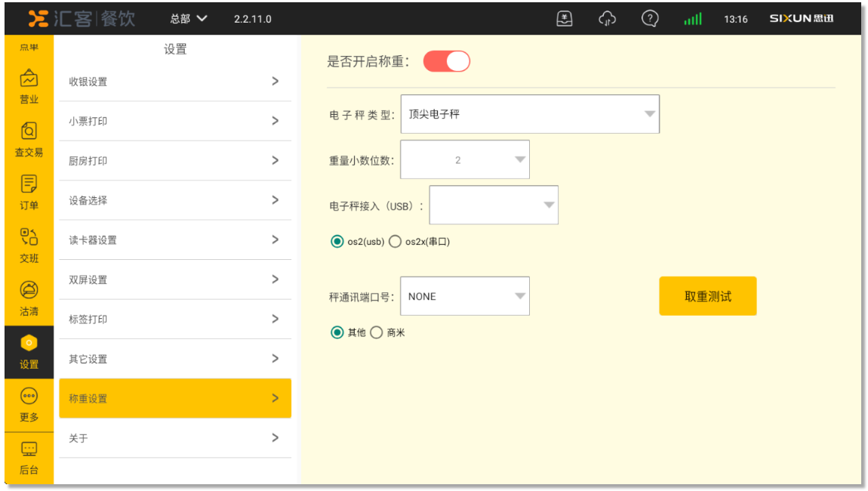Open the 更多 more icon
This screenshot has width=868, height=491.
click(x=29, y=396)
